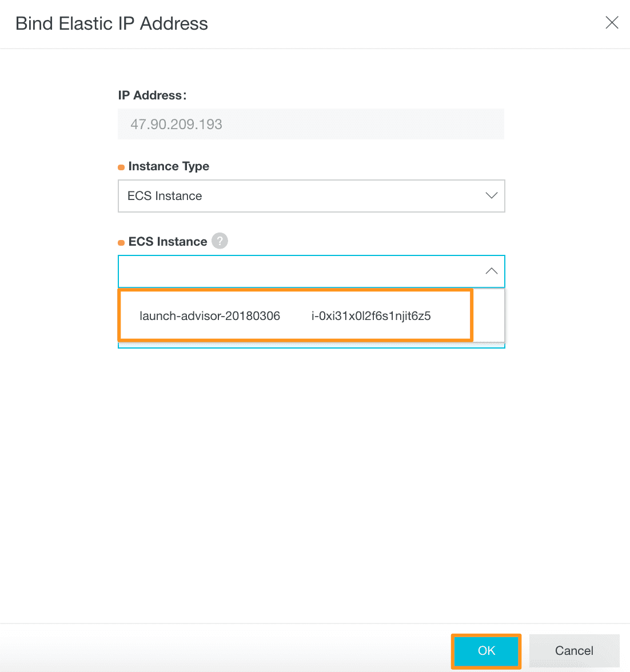Image resolution: width=630 pixels, height=672 pixels.
Task: Click the dropdown list's blank area right of the instance ID
Action: [488, 315]
